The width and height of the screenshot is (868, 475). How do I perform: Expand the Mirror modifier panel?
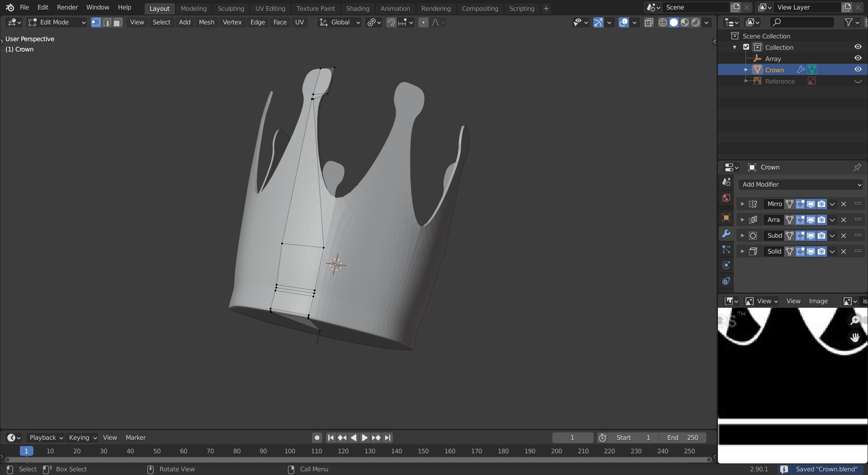742,204
